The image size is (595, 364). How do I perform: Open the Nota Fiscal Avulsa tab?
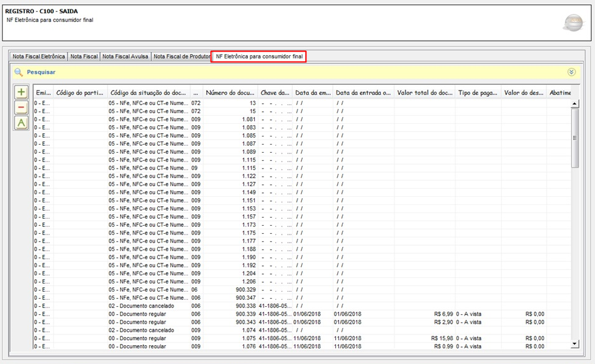pos(125,57)
